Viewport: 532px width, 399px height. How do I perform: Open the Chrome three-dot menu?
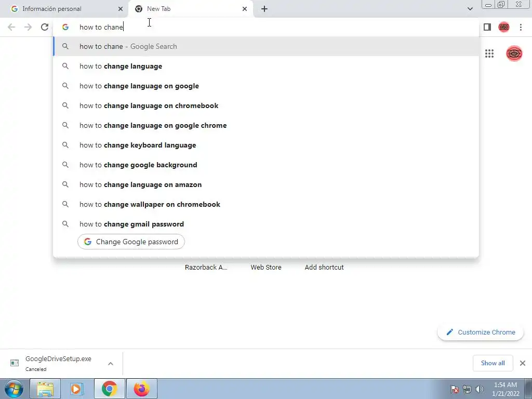coord(521,27)
